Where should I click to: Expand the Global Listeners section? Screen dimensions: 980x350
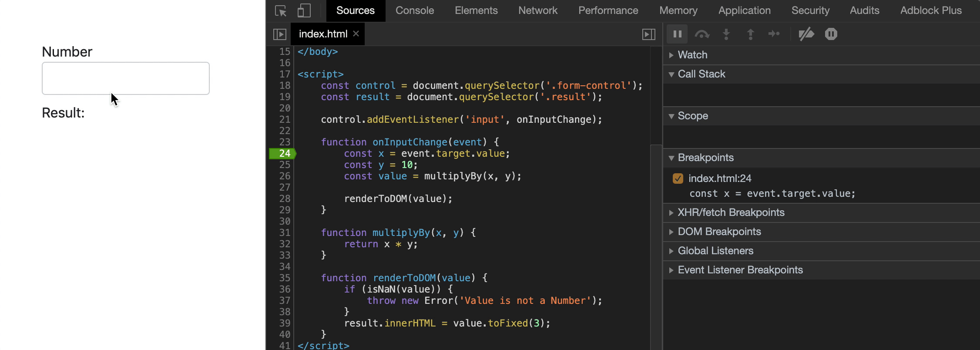[821, 251]
